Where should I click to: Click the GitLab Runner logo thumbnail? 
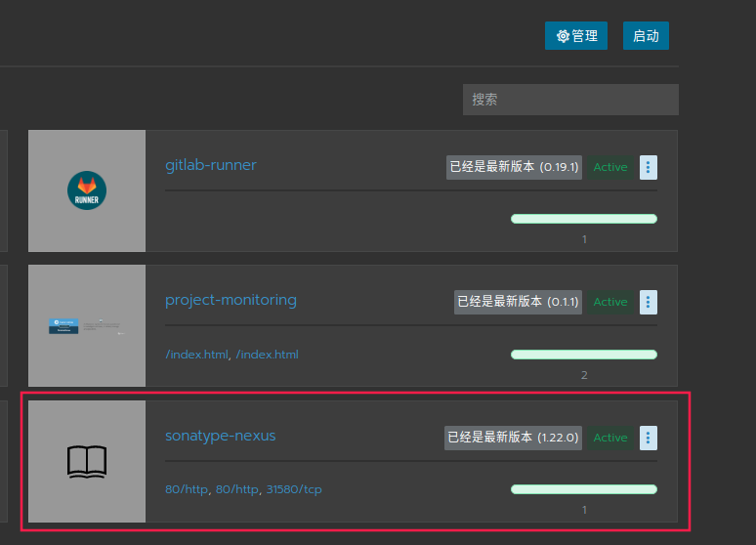(x=87, y=190)
